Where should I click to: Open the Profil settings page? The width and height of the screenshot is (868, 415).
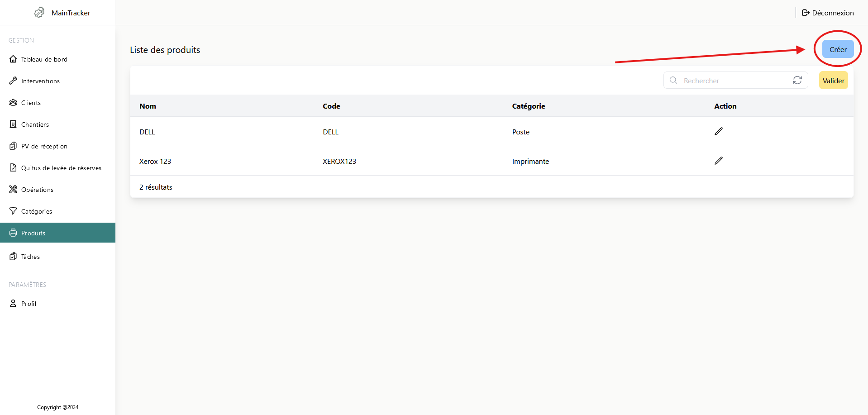click(29, 304)
